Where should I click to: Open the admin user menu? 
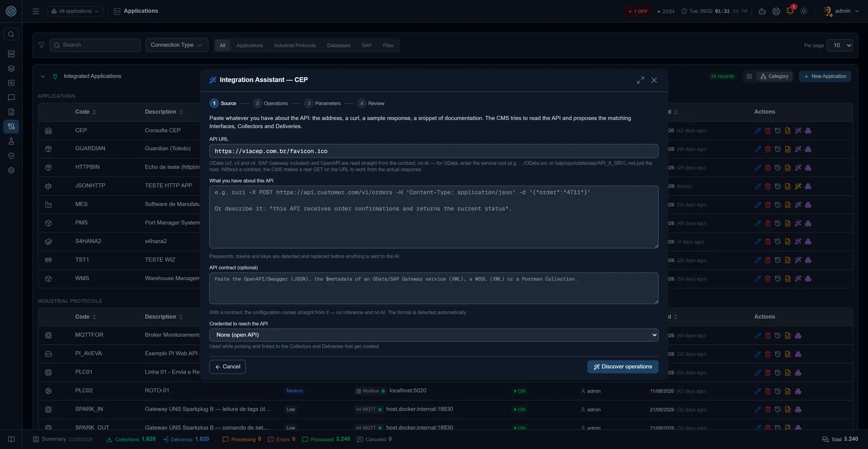[x=841, y=11]
